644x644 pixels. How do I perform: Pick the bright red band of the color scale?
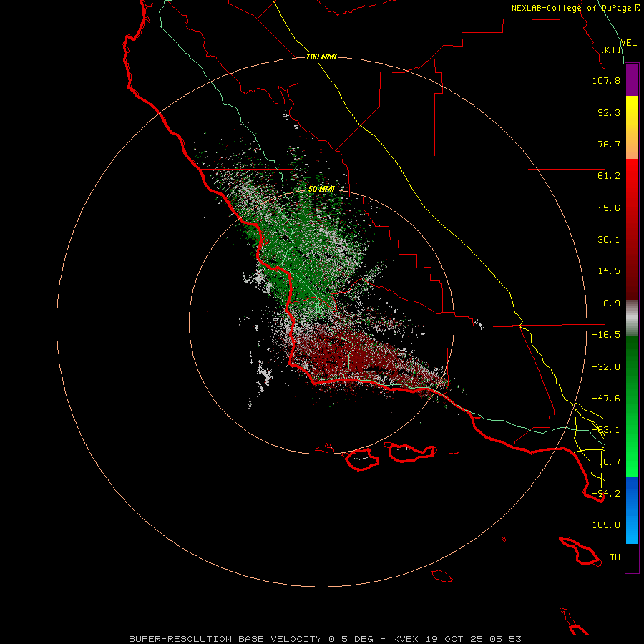click(632, 229)
